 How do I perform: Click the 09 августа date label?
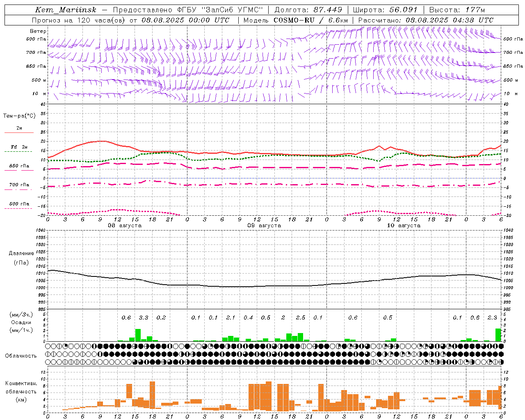pos(264,226)
